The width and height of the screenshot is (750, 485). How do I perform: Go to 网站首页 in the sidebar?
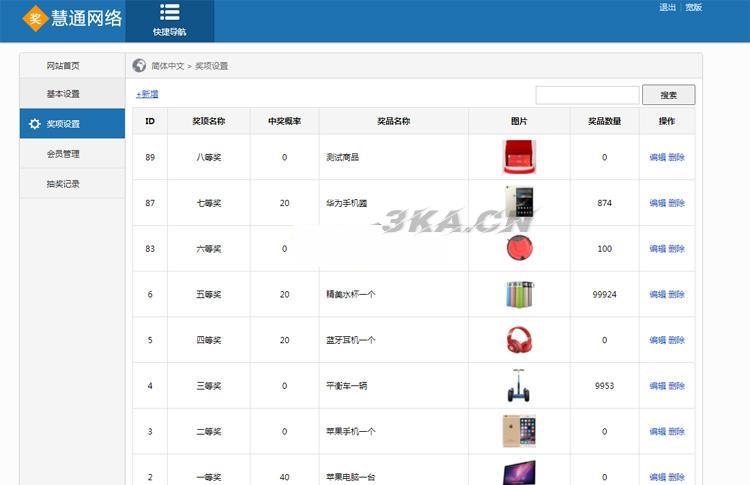63,66
